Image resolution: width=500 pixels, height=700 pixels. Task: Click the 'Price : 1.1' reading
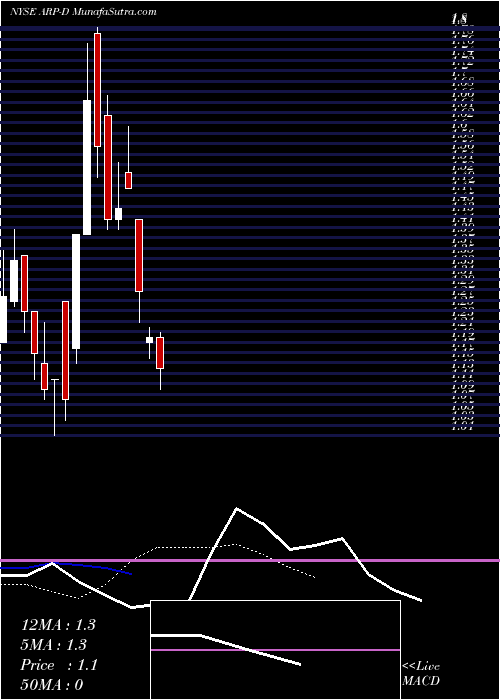[58, 665]
